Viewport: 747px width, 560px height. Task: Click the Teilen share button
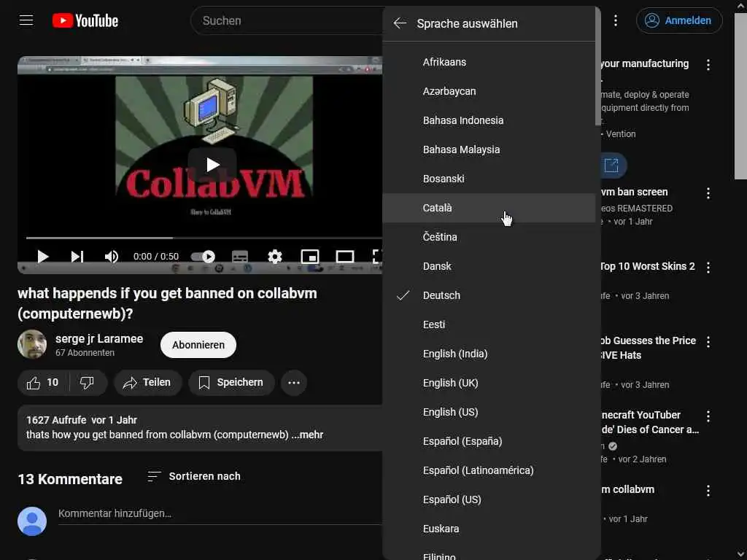pyautogui.click(x=147, y=382)
